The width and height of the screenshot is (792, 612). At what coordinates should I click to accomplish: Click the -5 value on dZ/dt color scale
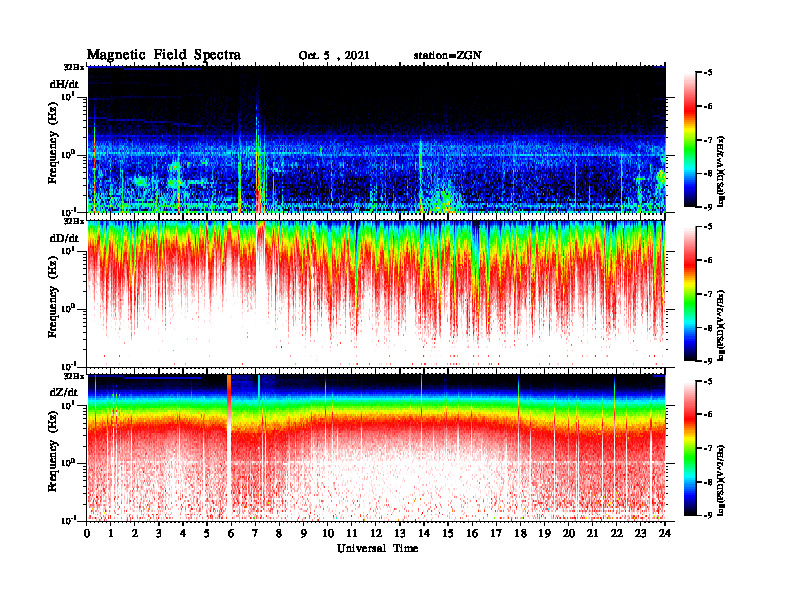[708, 381]
